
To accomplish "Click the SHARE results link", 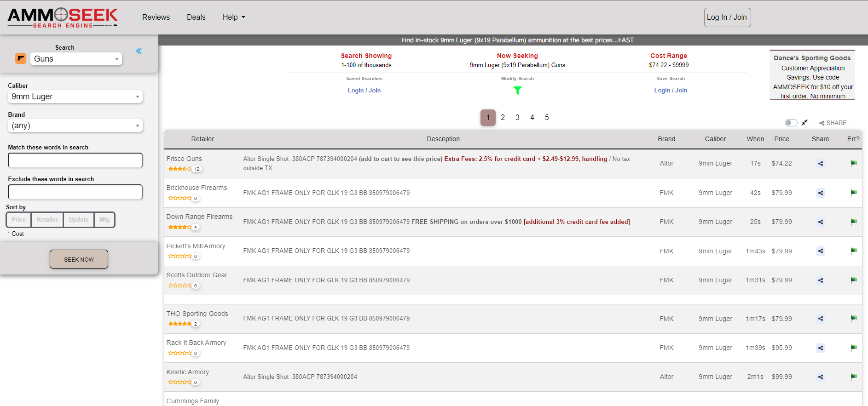I will point(833,123).
